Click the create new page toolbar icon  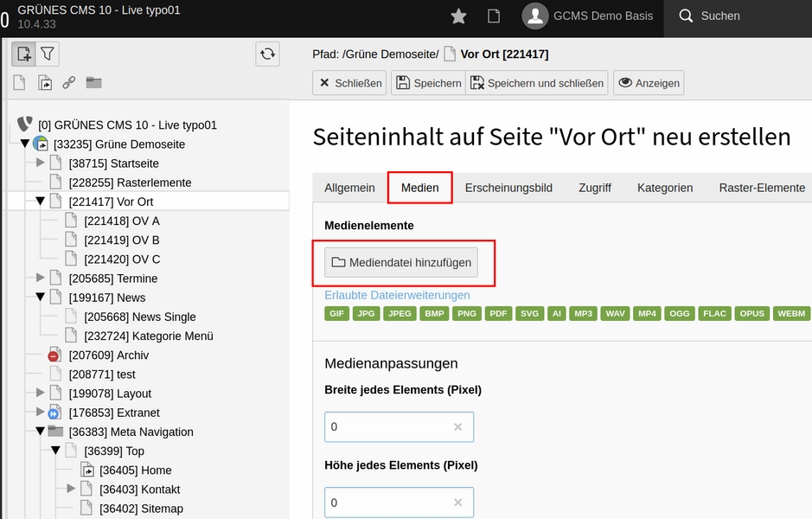coord(24,54)
